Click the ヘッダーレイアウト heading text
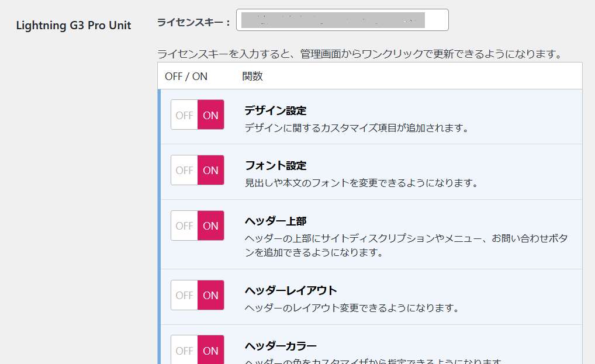Image resolution: width=595 pixels, height=364 pixels. coord(290,290)
